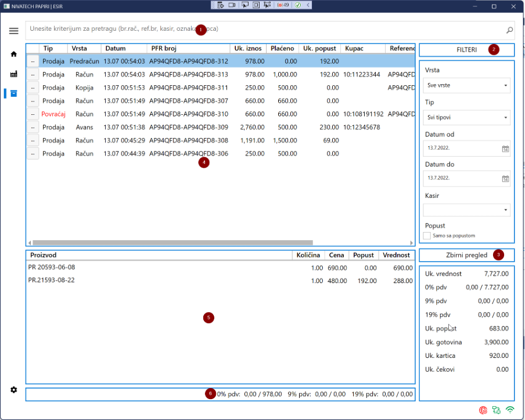525x420 pixels.
Task: Click the Uk. vrednost total 7,727.00
Action: coord(496,274)
